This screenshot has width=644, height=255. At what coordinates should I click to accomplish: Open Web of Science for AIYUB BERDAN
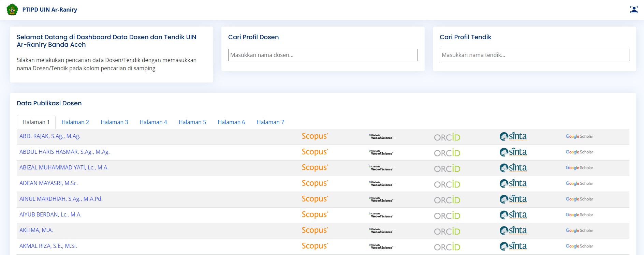(381, 215)
